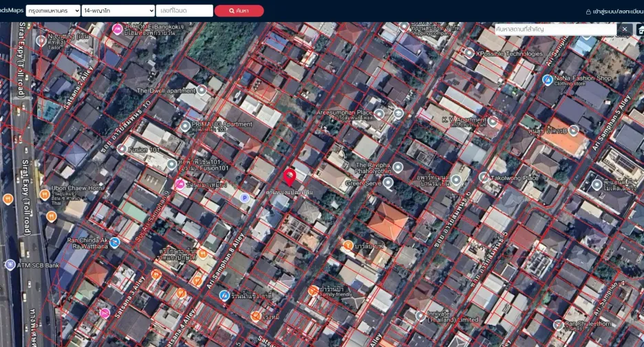
Task: Open the เข้าสู่ระบบ/ลงทะเบียน login link
Action: click(x=614, y=12)
